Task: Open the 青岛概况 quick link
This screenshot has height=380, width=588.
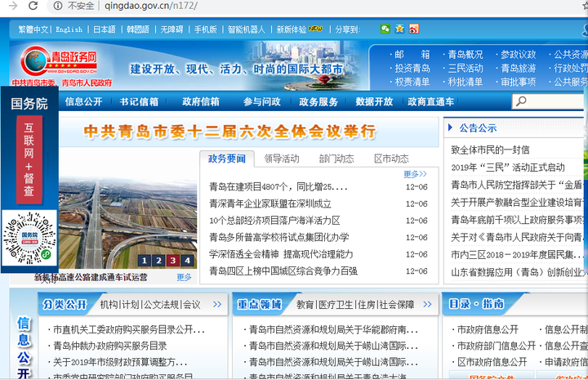Action: click(x=465, y=55)
